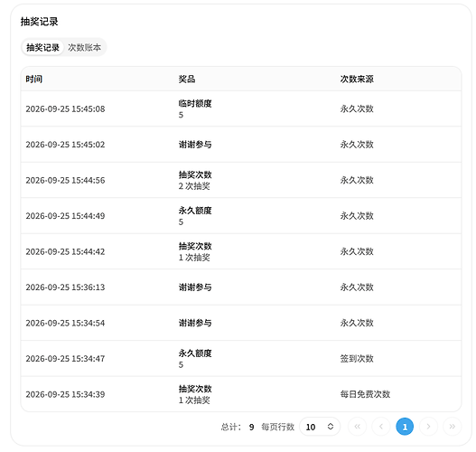Go to first page with double-left arrows

click(358, 427)
